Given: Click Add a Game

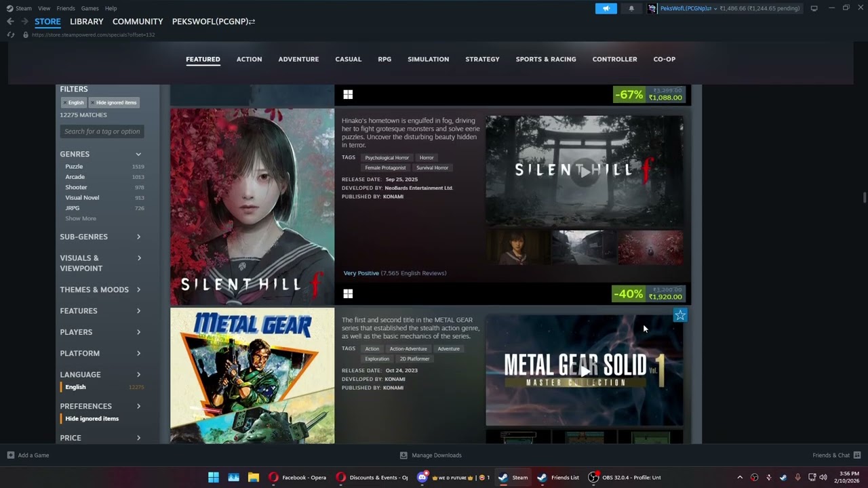Looking at the screenshot, I should (x=28, y=455).
